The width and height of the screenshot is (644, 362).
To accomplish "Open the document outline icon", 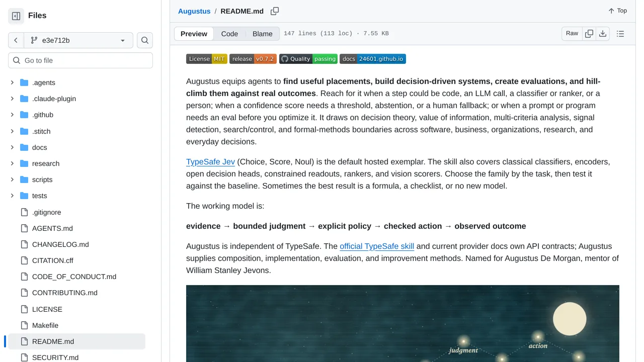I will point(620,34).
